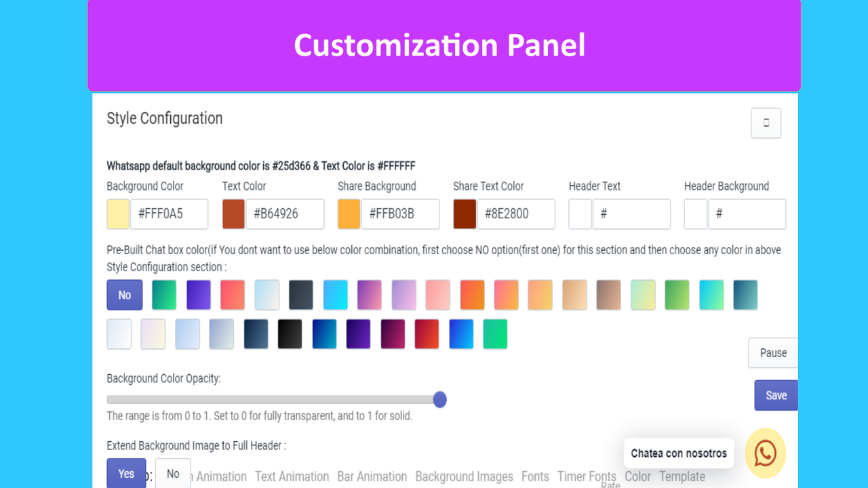This screenshot has width=868, height=488.
Task: Click the #FFF0A5 hex input field
Action: (168, 213)
